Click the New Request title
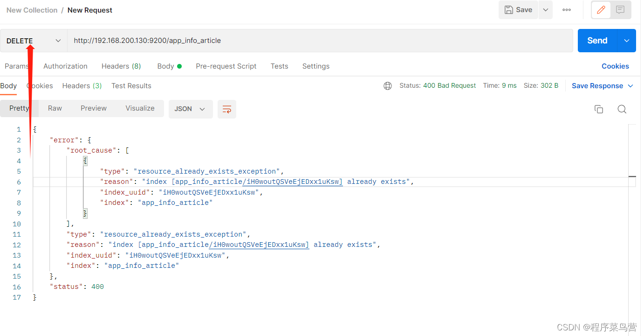Screen dimensions: 644x336 [90, 10]
